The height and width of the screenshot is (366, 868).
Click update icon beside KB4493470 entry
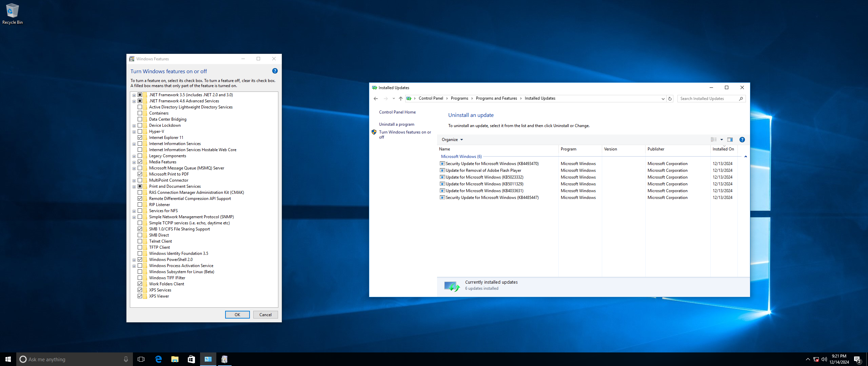point(442,164)
